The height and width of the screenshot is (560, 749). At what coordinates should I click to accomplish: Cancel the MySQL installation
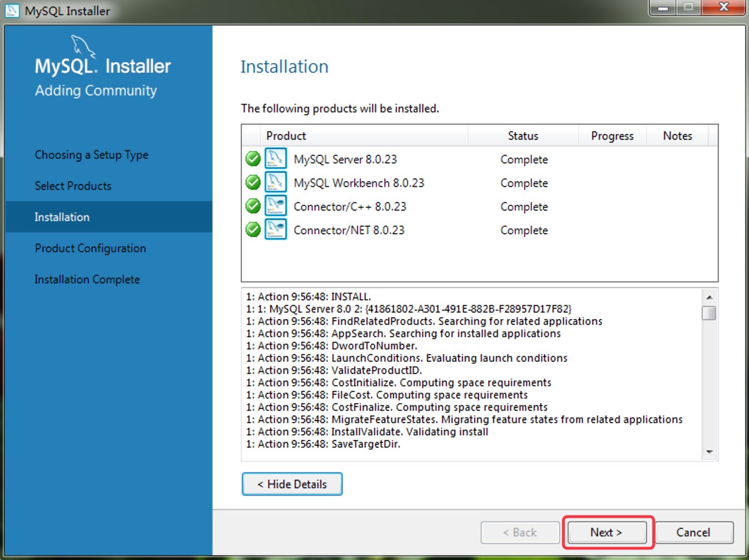pyautogui.click(x=693, y=533)
